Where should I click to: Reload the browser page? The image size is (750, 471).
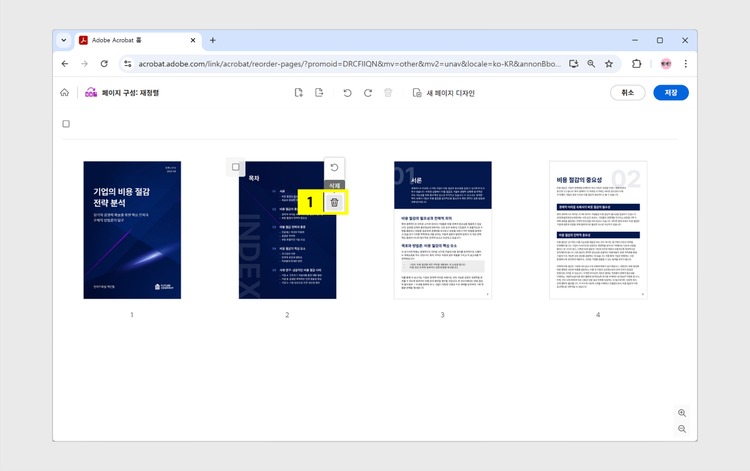click(x=104, y=64)
